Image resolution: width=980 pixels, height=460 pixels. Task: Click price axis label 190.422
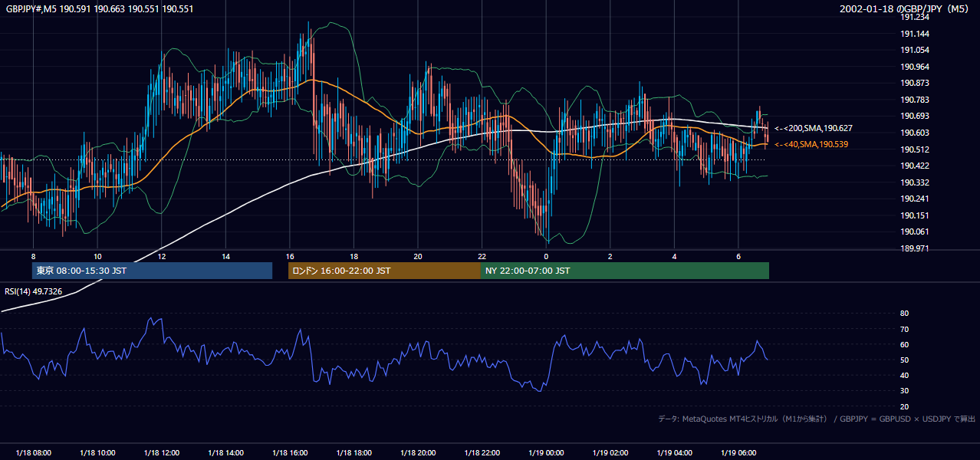(x=915, y=166)
